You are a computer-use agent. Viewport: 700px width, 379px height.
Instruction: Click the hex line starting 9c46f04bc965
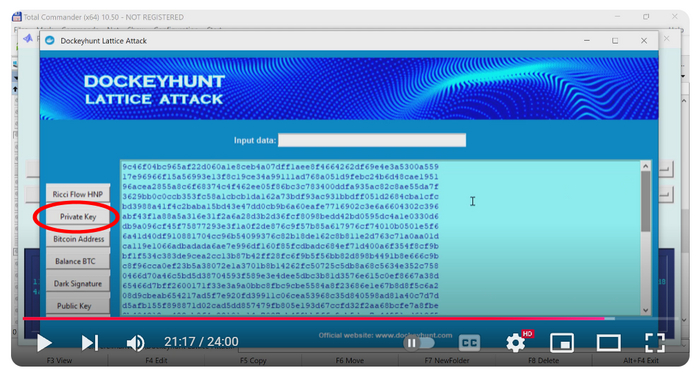(x=280, y=167)
